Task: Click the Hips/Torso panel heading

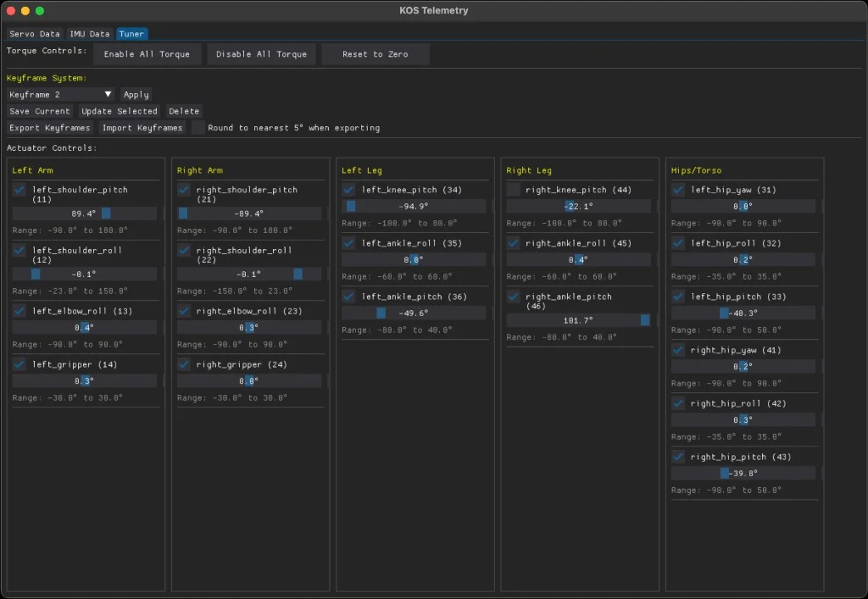Action: point(696,170)
